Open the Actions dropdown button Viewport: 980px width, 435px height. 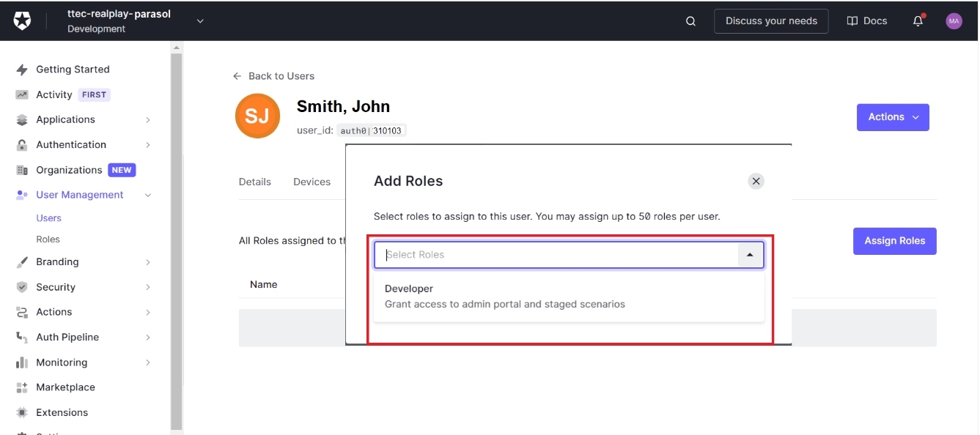892,117
